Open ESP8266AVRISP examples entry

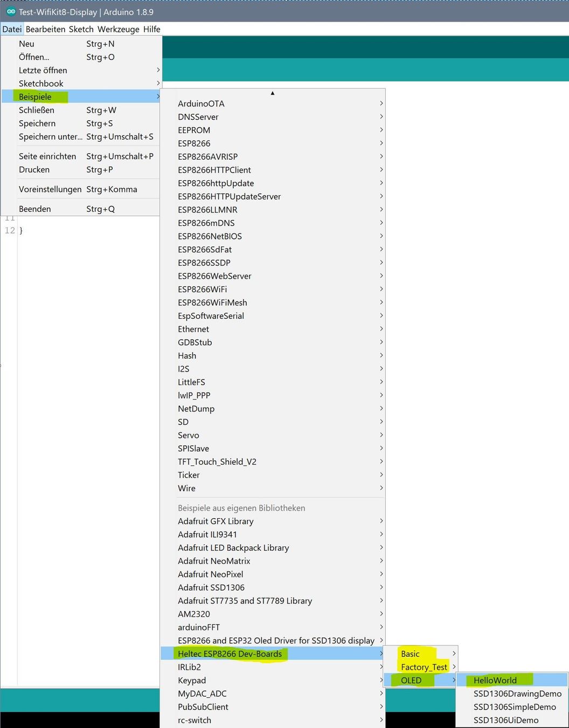point(273,156)
